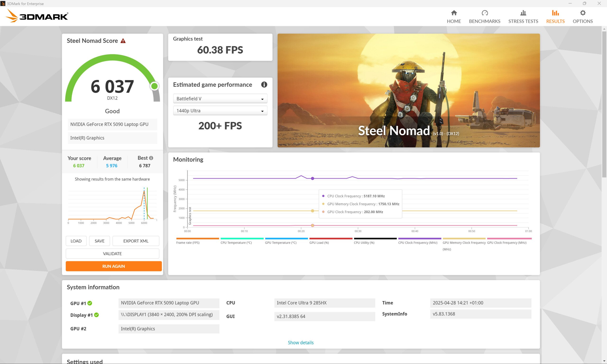Viewport: 607px width, 364px height.
Task: Open the Battlefield V game dropdown
Action: [x=220, y=99]
